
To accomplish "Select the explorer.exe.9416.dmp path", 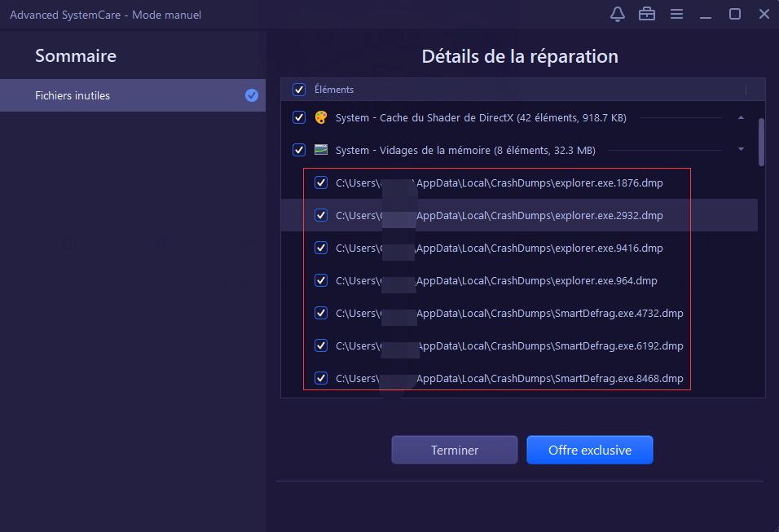I will (500, 248).
